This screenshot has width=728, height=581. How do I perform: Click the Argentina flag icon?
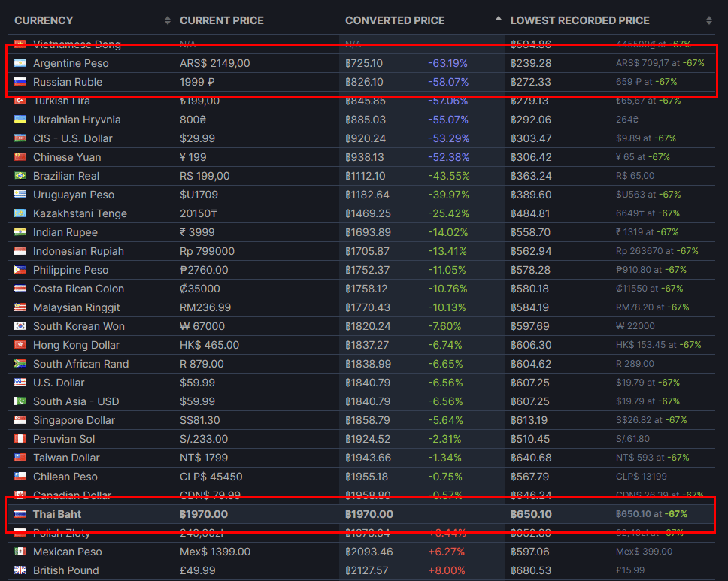(x=20, y=62)
